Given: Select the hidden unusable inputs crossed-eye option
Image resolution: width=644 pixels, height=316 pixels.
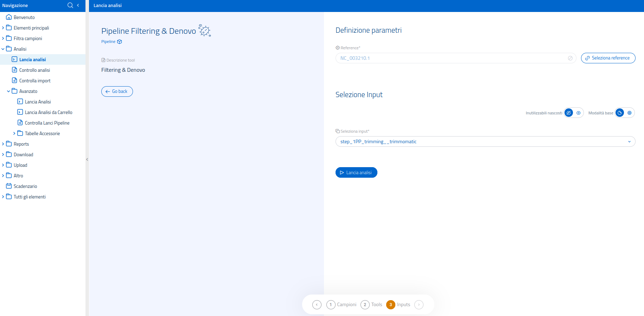Looking at the screenshot, I should coord(569,113).
